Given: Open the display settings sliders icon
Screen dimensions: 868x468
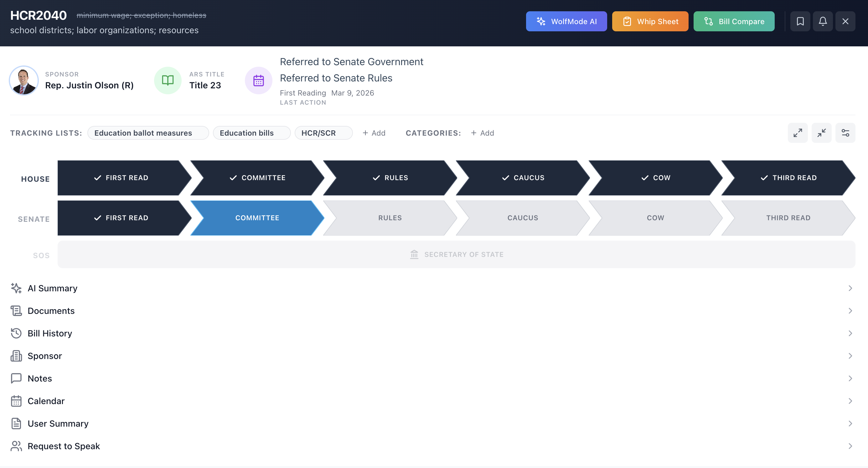Looking at the screenshot, I should click(x=845, y=133).
